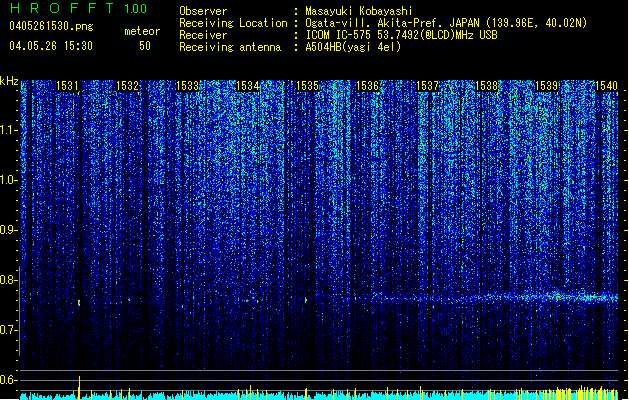Click the meteor echo dot near 1531
This screenshot has width=629, height=400.
pos(79,303)
